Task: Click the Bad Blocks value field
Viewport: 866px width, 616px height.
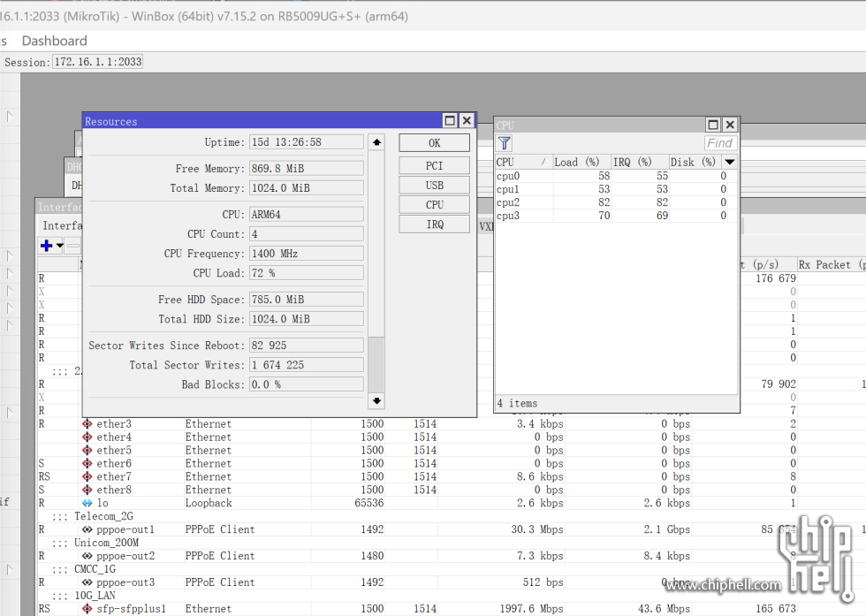Action: [307, 384]
